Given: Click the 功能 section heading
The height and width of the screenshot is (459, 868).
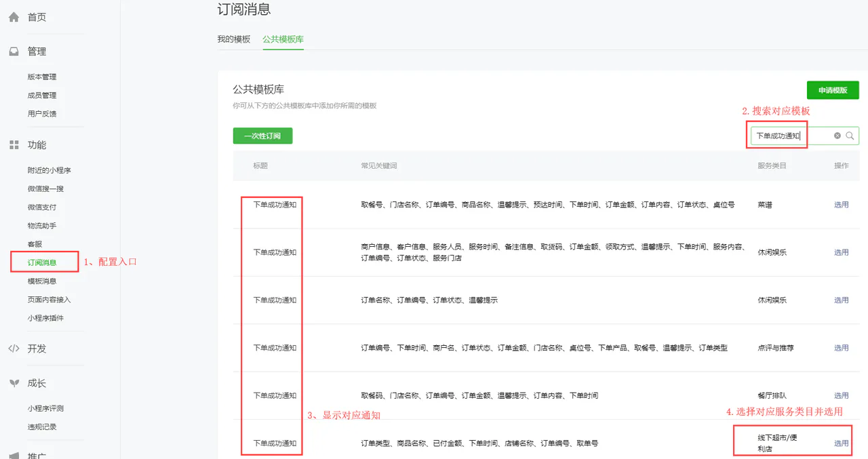Looking at the screenshot, I should 37,145.
